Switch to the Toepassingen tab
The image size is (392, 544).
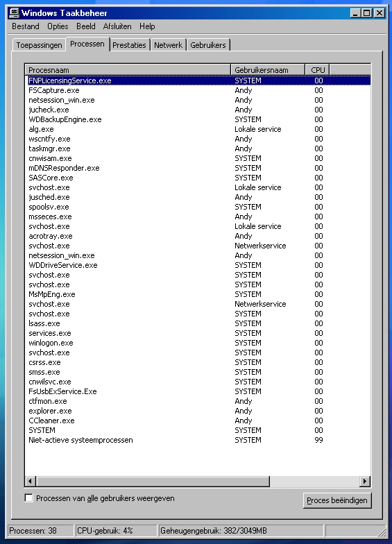click(39, 45)
